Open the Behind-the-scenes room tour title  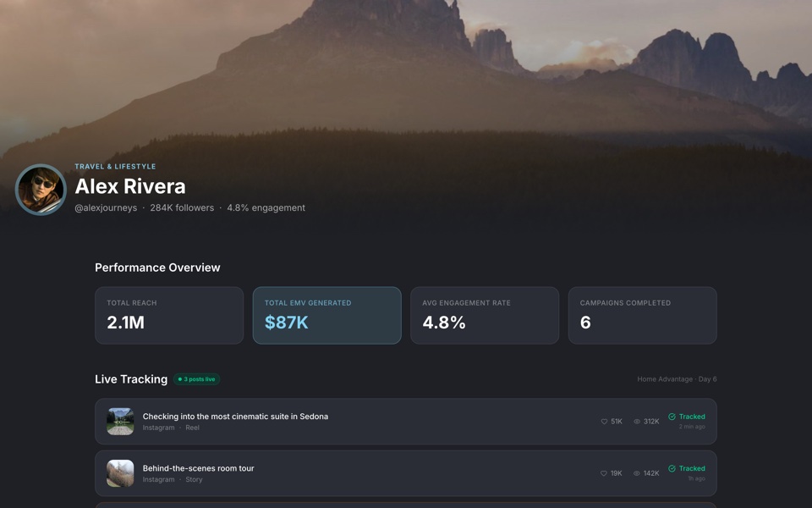tap(198, 468)
